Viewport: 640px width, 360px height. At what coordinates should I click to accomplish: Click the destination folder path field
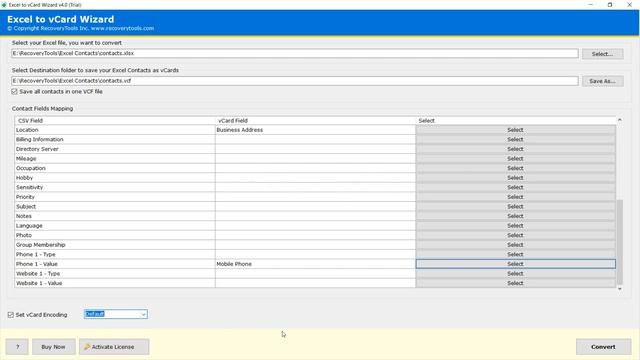pyautogui.click(x=295, y=81)
